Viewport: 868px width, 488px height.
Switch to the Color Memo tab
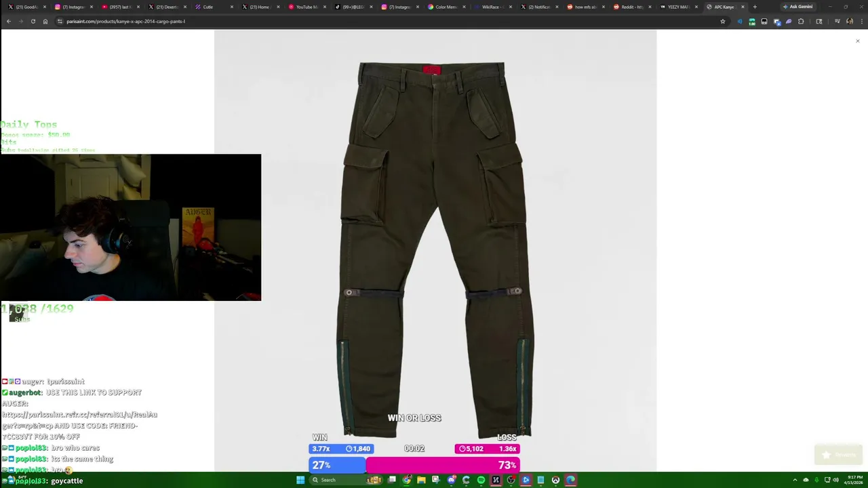tap(448, 7)
